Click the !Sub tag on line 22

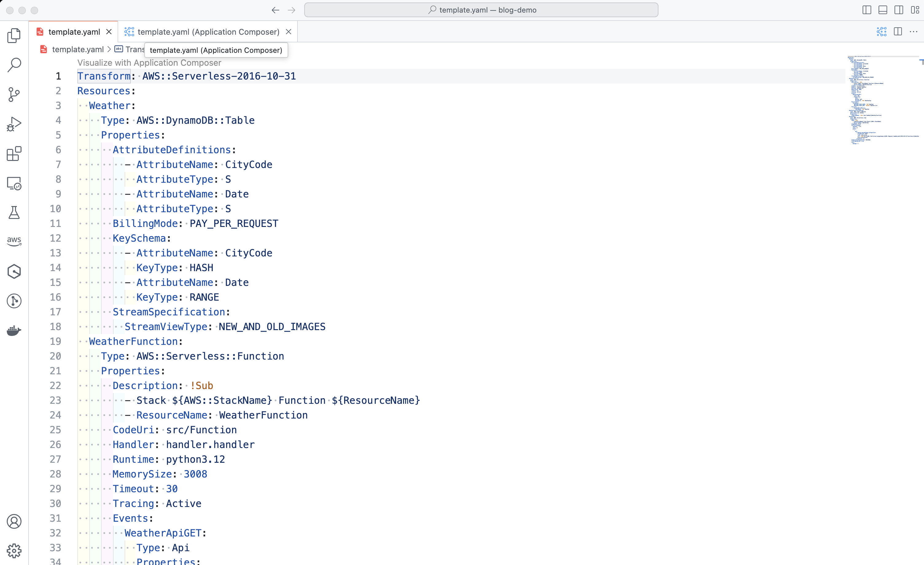click(201, 386)
